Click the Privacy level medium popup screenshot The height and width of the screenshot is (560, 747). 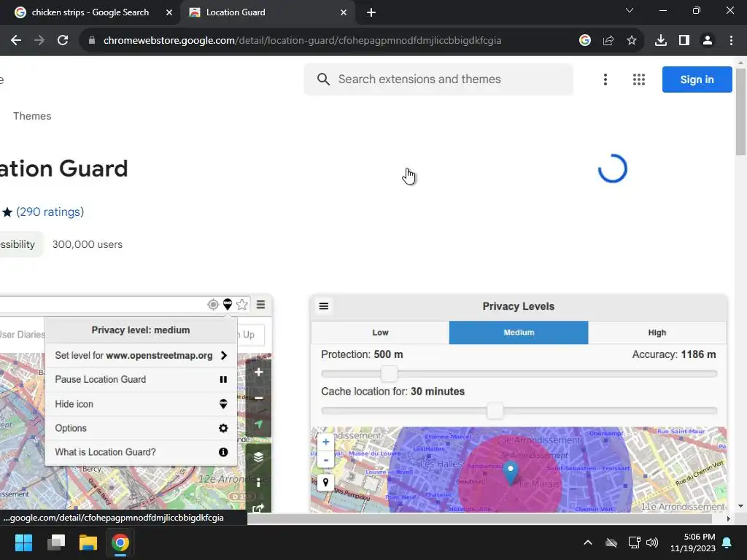point(135,404)
